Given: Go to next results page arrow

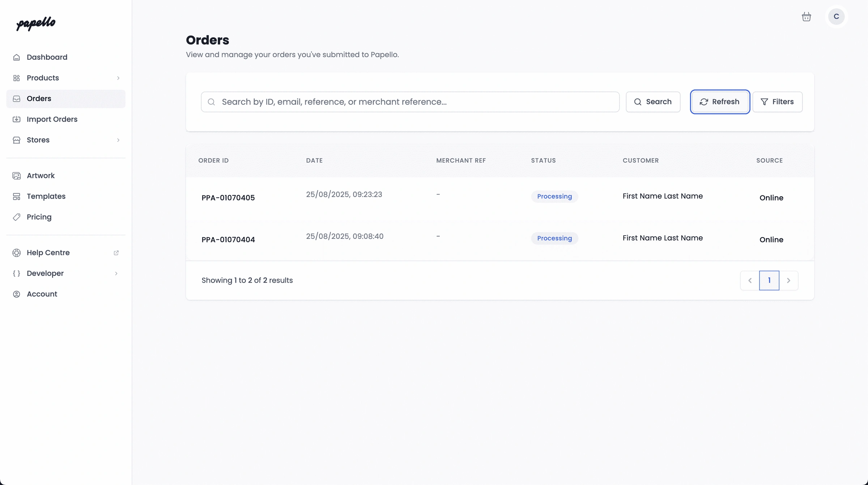Looking at the screenshot, I should [x=788, y=281].
